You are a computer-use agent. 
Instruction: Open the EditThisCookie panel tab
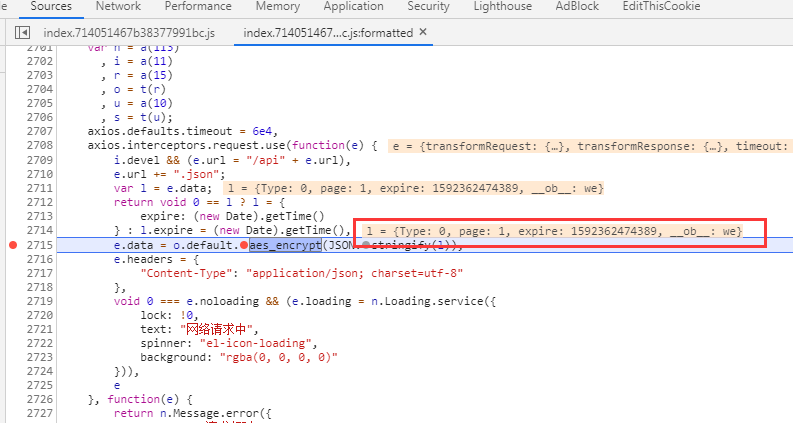point(662,7)
